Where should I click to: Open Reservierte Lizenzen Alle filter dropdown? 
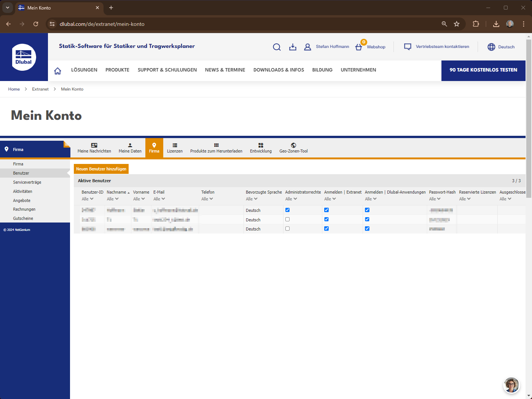click(x=465, y=199)
